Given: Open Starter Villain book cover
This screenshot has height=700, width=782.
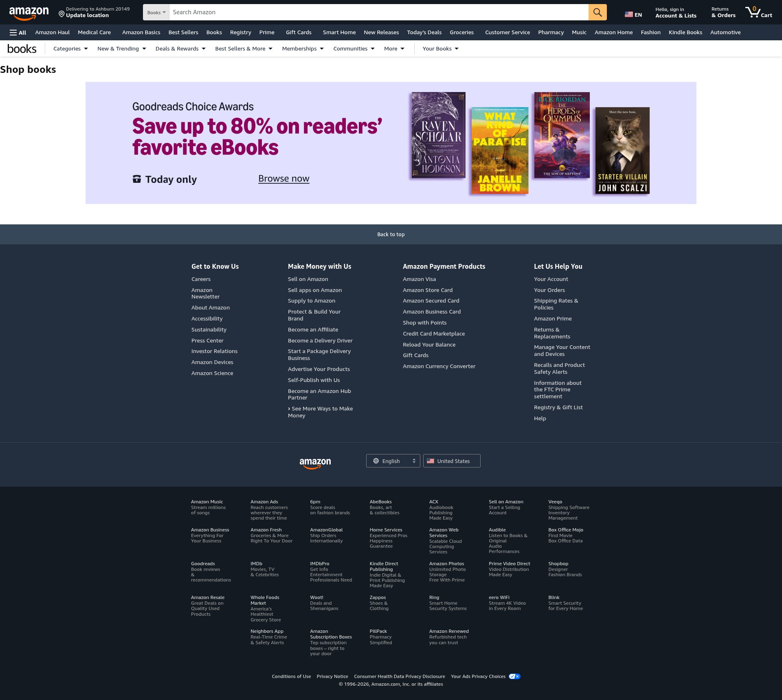Looking at the screenshot, I should coord(622,150).
